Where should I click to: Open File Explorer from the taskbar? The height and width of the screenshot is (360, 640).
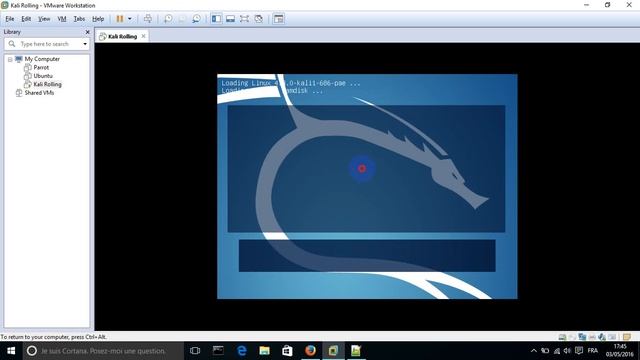264,351
